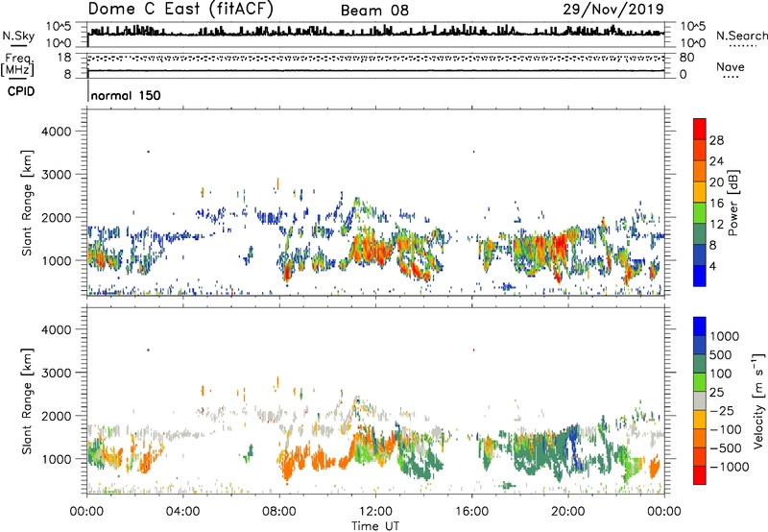The image size is (768, 532).
Task: Click the 'N.Search' legend label
Action: coord(742,36)
